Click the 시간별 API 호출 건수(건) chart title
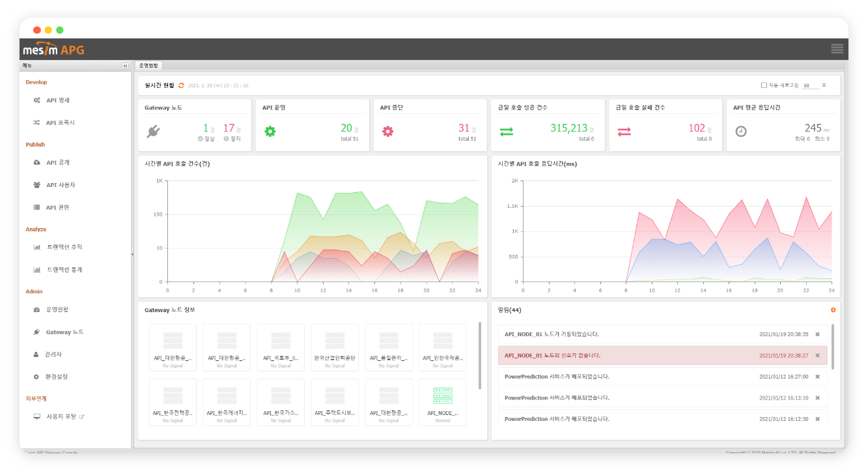Viewport: 868px width, 475px height. [x=177, y=164]
